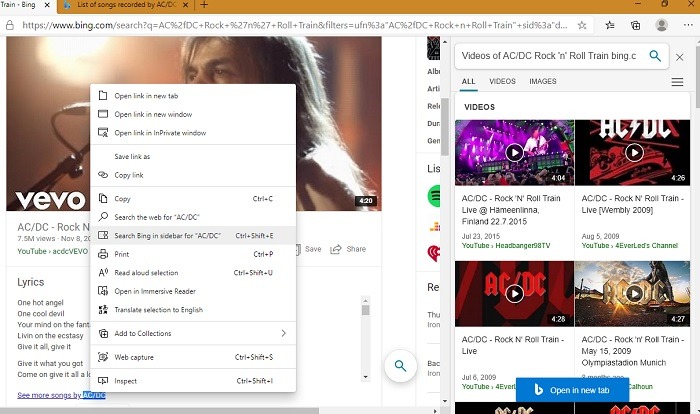The width and height of the screenshot is (700, 414).
Task: Click the padlock site info icon
Action: click(x=9, y=25)
